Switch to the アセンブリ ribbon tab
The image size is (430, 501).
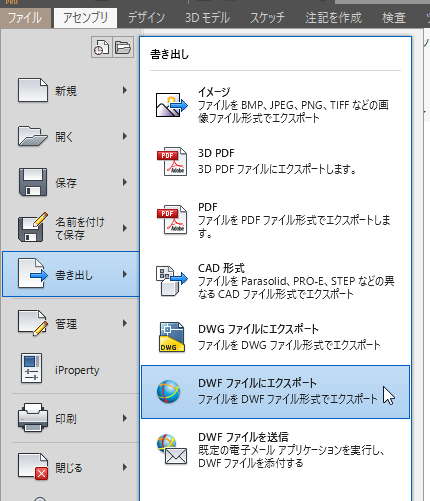[85, 18]
